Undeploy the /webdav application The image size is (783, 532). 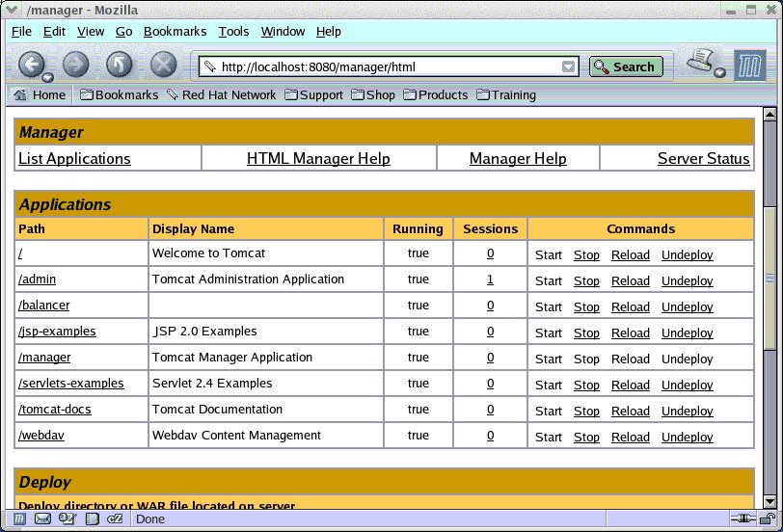tap(688, 437)
